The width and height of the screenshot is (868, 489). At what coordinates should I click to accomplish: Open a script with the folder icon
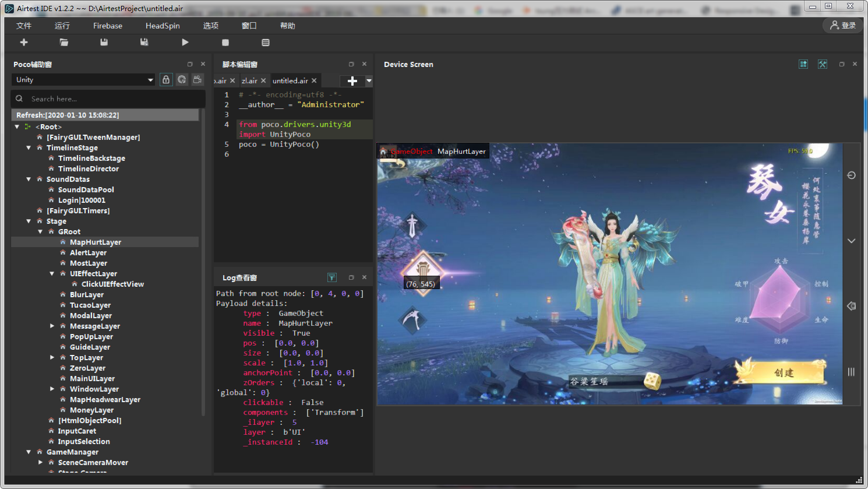tap(64, 42)
